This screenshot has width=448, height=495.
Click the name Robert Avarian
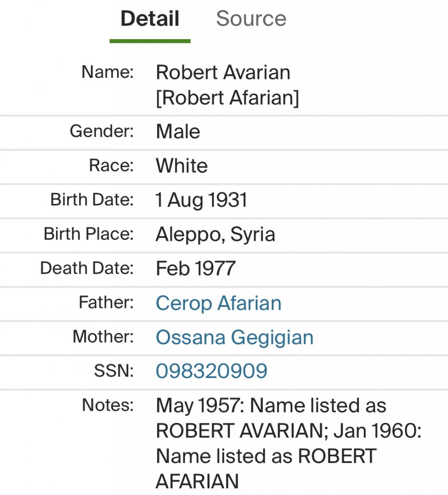point(223,73)
